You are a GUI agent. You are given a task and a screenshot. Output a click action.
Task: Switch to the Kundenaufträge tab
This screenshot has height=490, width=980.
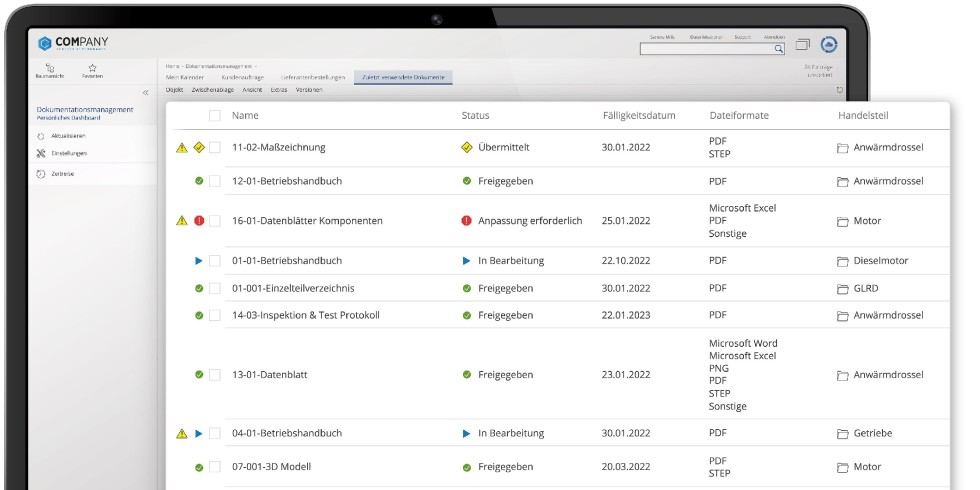[242, 77]
